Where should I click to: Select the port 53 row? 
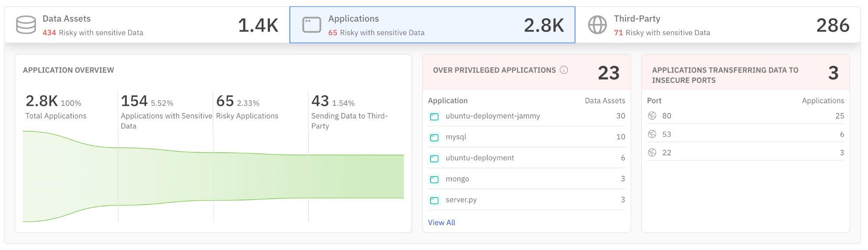point(745,135)
